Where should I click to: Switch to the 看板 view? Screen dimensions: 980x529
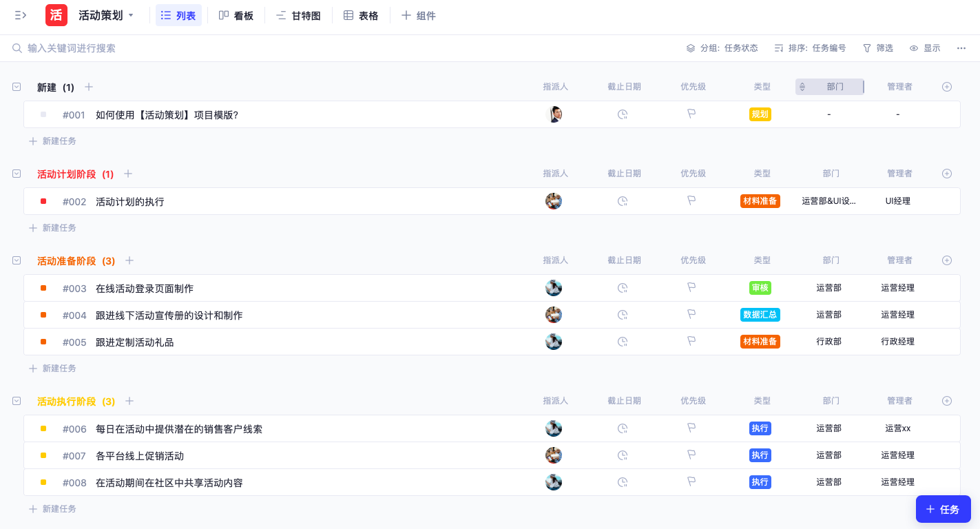pyautogui.click(x=236, y=15)
